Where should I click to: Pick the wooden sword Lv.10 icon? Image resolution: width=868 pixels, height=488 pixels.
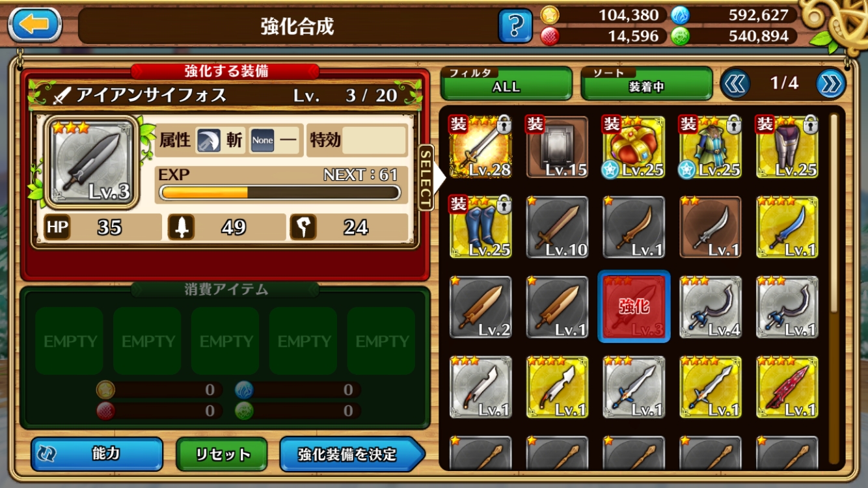(x=557, y=227)
